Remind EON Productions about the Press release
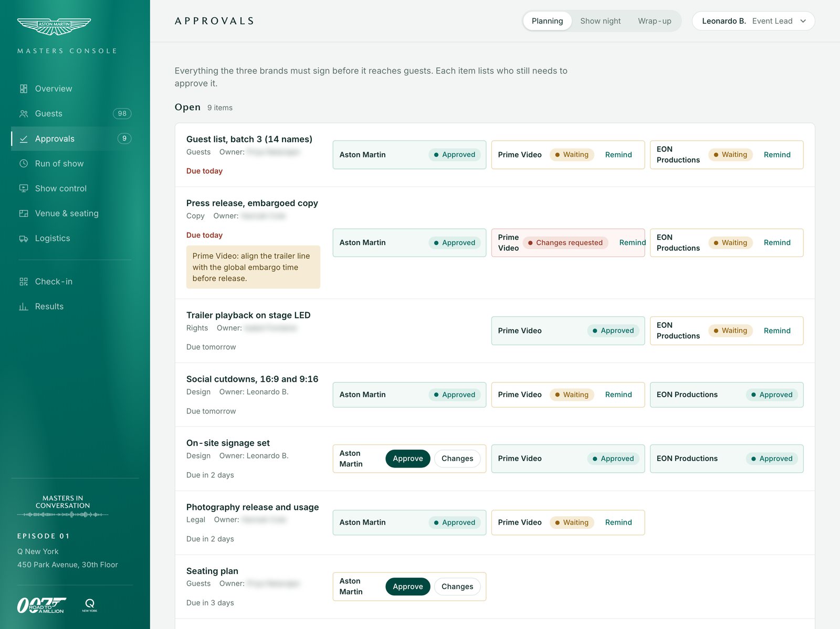 pyautogui.click(x=777, y=242)
